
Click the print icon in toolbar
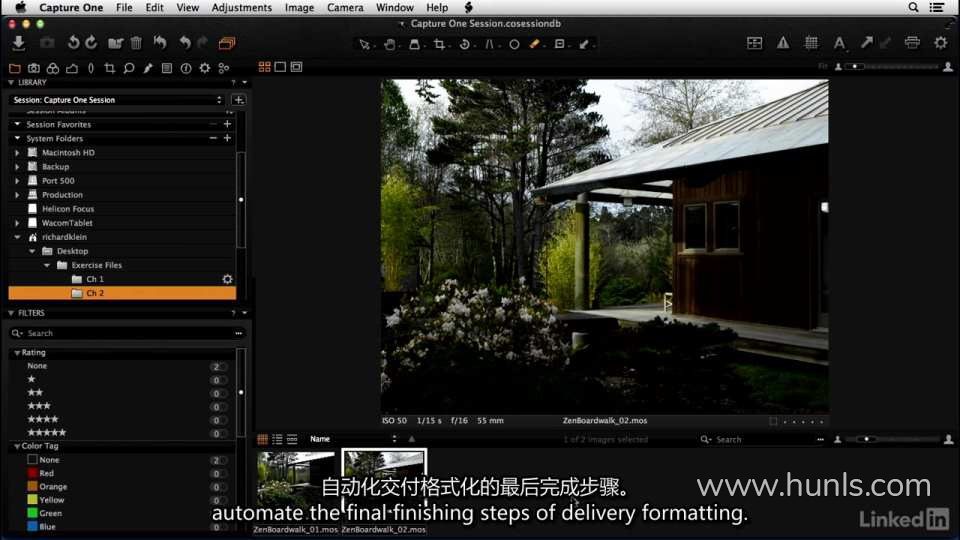912,43
